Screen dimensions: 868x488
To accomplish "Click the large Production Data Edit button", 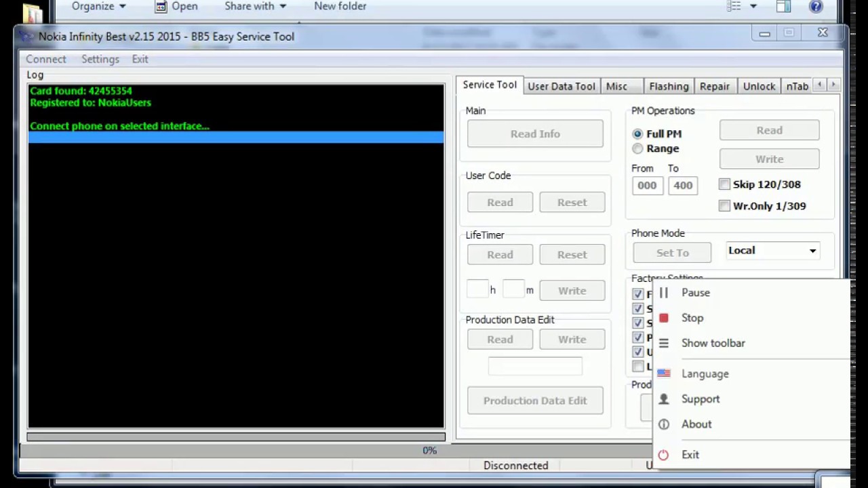I will [x=535, y=401].
